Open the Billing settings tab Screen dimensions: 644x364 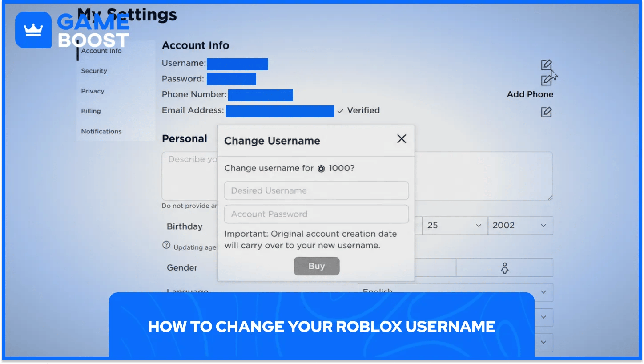coord(91,111)
